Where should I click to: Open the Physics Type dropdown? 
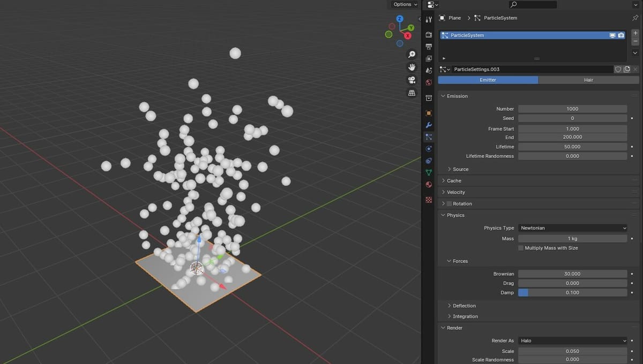pos(572,228)
